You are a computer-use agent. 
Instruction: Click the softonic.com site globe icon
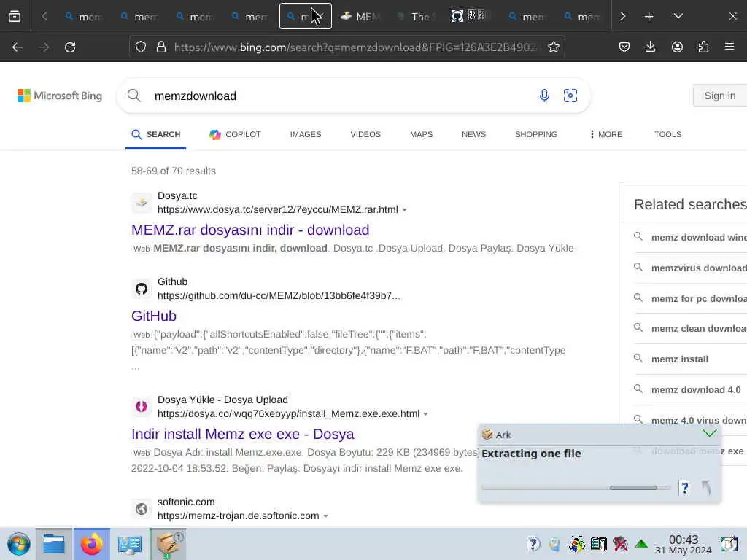pos(142,508)
